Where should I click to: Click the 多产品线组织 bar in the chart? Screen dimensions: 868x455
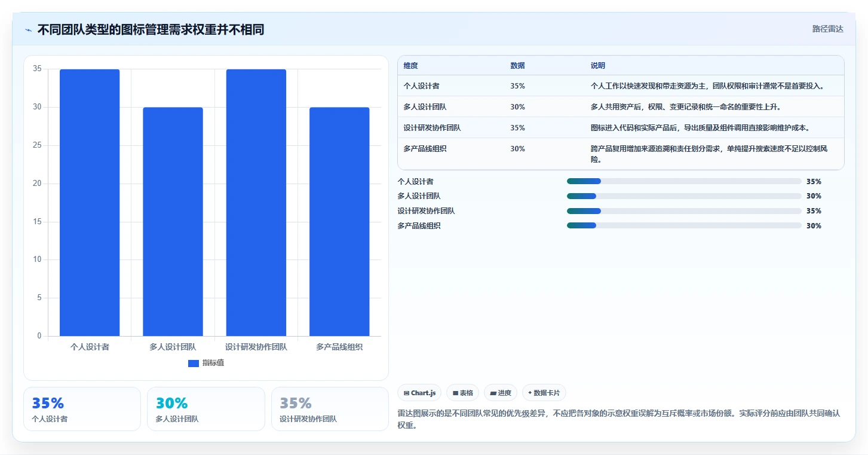(x=339, y=222)
